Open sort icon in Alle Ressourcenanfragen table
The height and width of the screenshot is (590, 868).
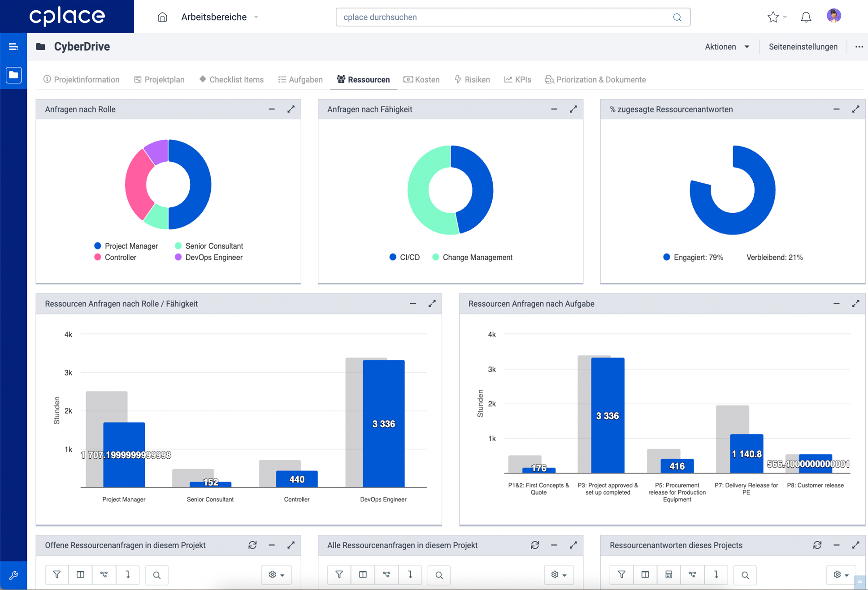click(410, 575)
